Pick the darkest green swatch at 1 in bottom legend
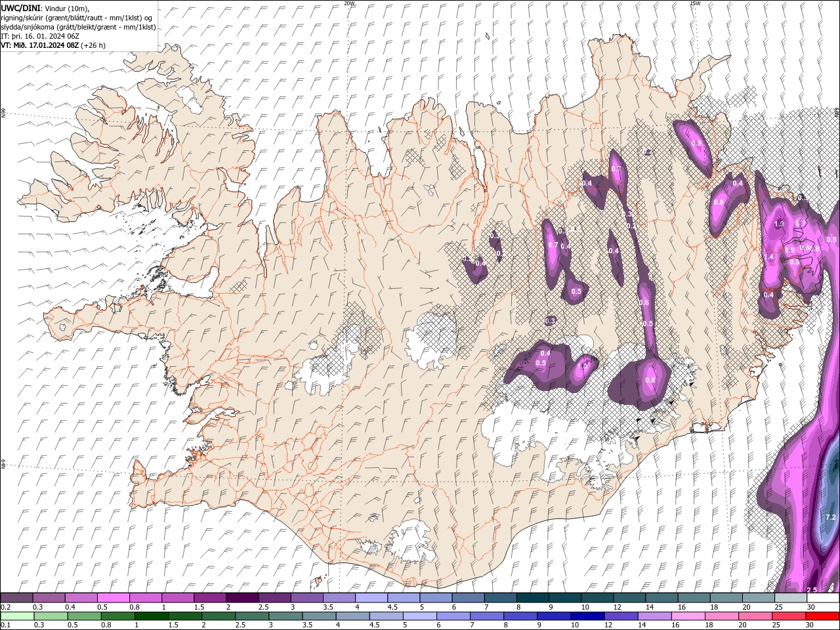Image resolution: width=840 pixels, height=630 pixels. coord(151,616)
